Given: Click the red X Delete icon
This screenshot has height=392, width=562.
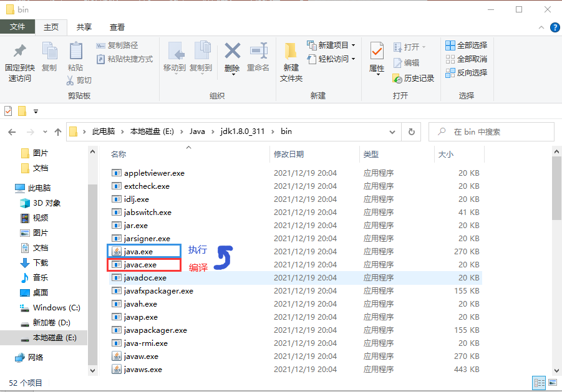Looking at the screenshot, I should 232,50.
